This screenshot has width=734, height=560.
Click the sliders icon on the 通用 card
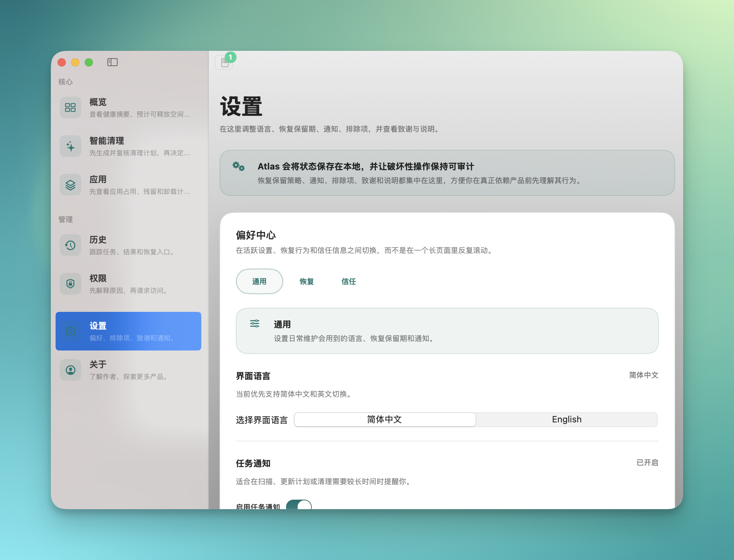(x=254, y=324)
